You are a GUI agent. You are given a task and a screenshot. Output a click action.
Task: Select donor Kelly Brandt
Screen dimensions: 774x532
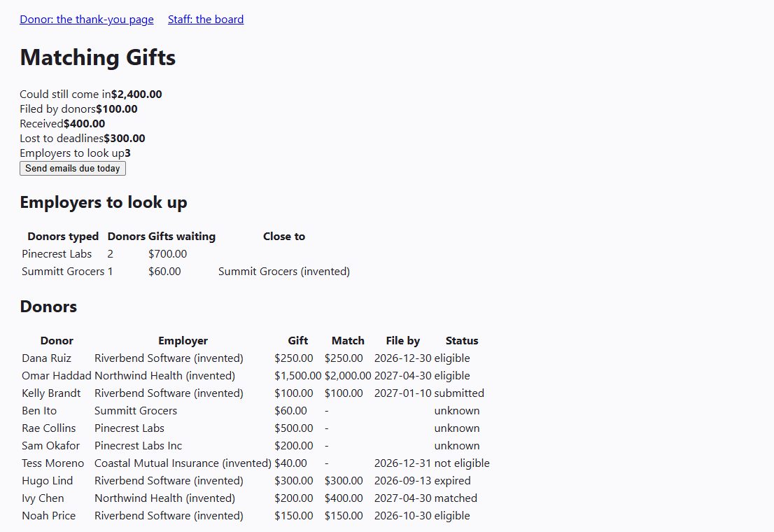pos(51,393)
